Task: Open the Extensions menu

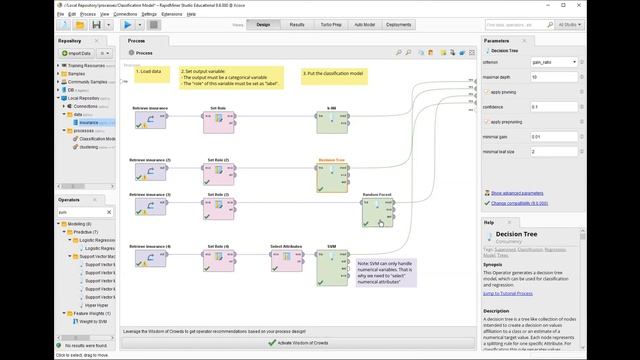Action: pos(172,14)
